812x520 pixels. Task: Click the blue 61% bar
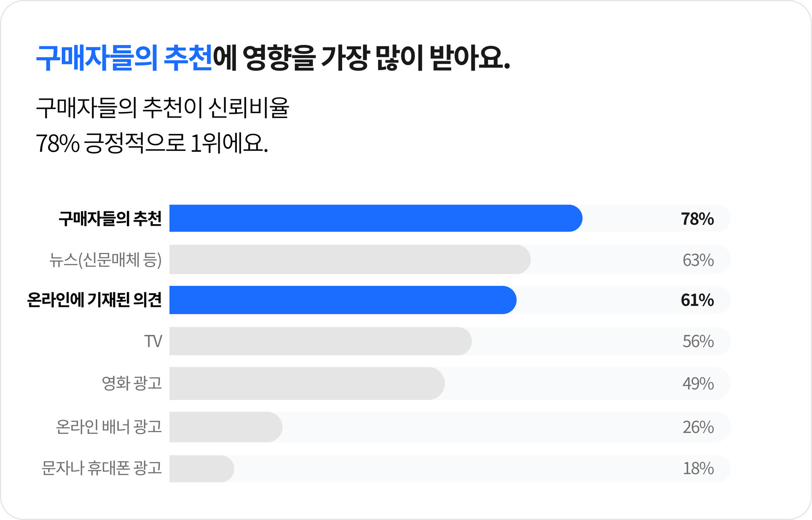[343, 300]
